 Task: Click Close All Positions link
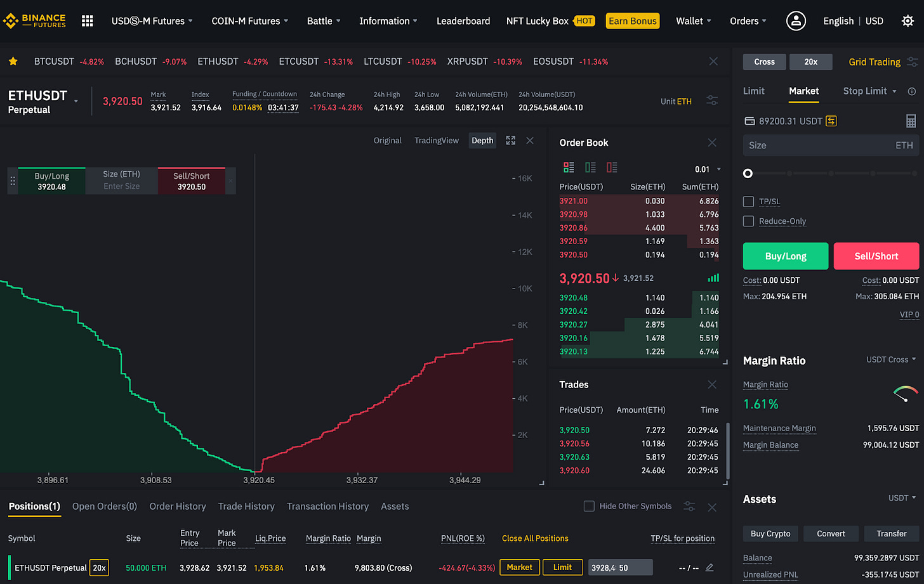tap(535, 538)
